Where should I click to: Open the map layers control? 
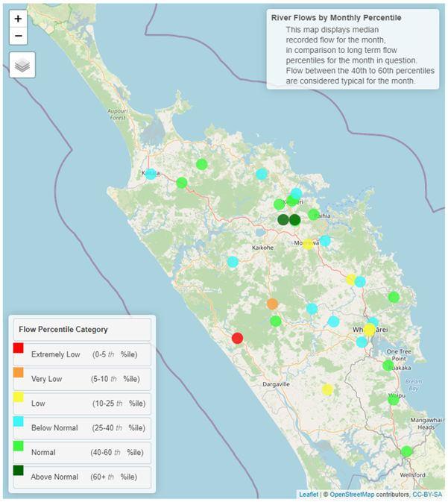(x=22, y=65)
